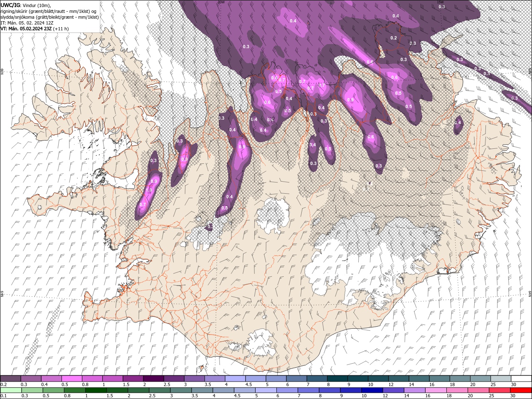
Task: Pick the crimson swatch between 25 and 30, bottom row
Action: (x=499, y=390)
